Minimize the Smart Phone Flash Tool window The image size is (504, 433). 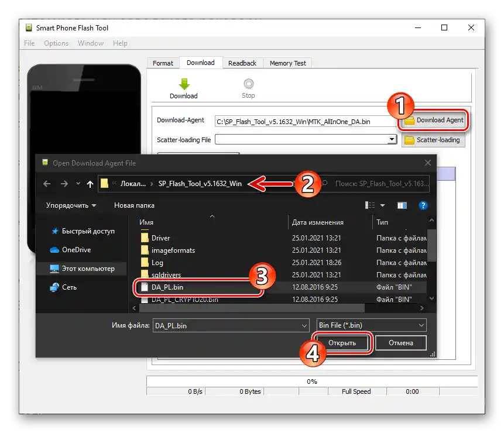(x=418, y=28)
